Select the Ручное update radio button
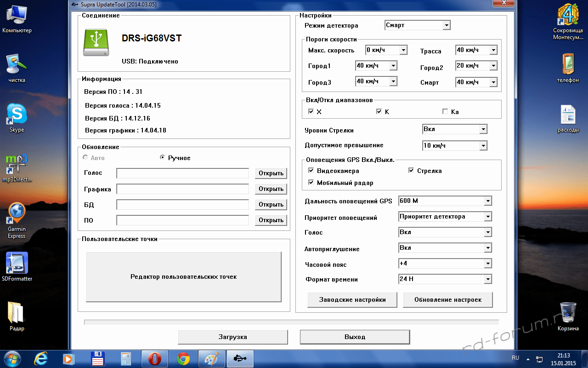588x368 pixels. [x=162, y=158]
